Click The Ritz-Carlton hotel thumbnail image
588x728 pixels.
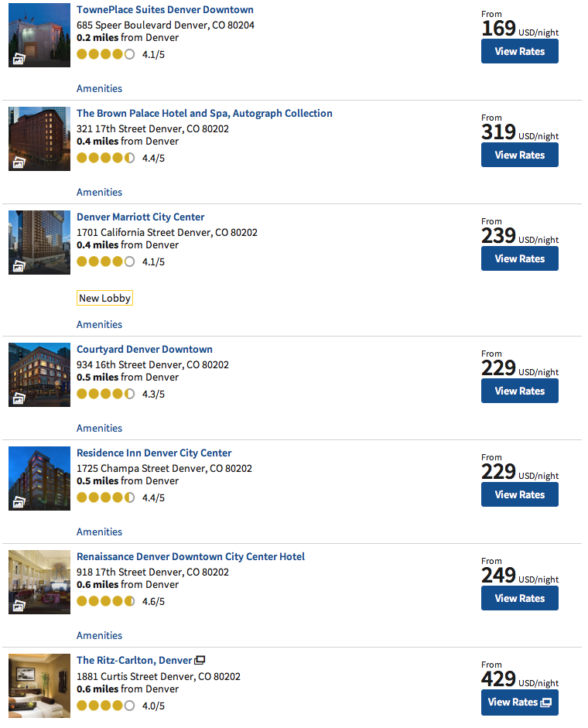point(39,686)
